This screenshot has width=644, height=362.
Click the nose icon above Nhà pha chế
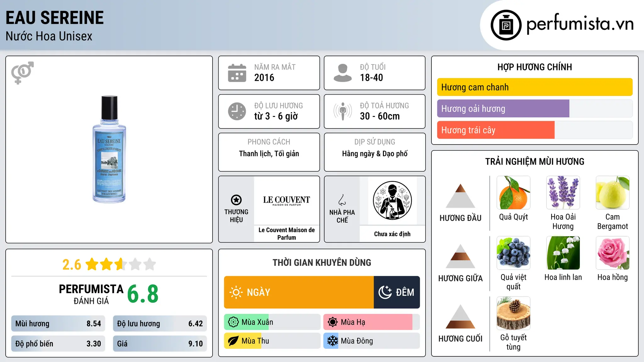(x=342, y=200)
